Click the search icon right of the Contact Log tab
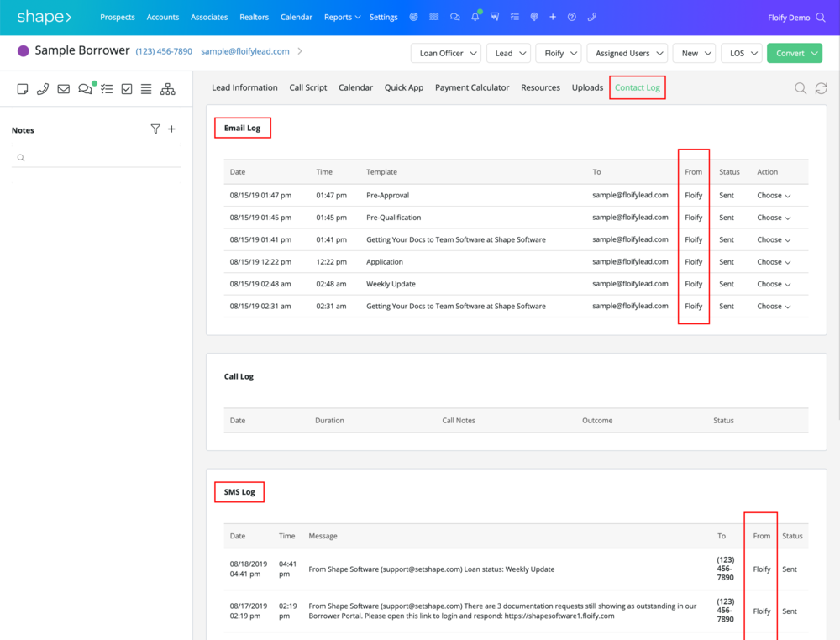The image size is (840, 640). click(801, 88)
